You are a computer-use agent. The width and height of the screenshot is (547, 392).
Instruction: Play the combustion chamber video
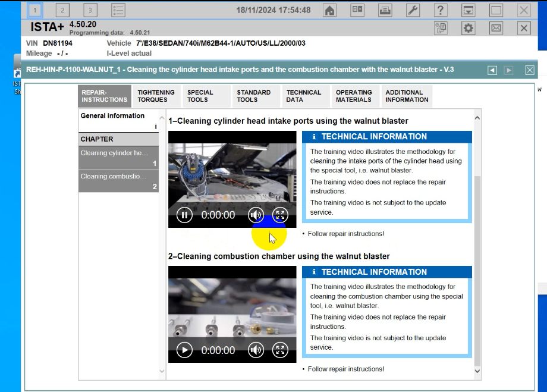[x=184, y=350]
